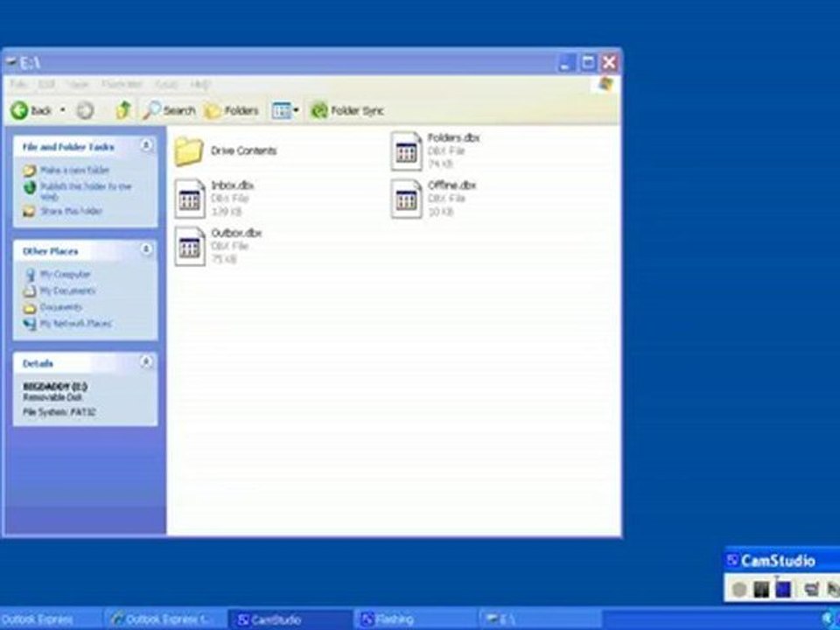840x630 pixels.
Task: Click Publish this folder to the Web
Action: pyautogui.click(x=86, y=191)
